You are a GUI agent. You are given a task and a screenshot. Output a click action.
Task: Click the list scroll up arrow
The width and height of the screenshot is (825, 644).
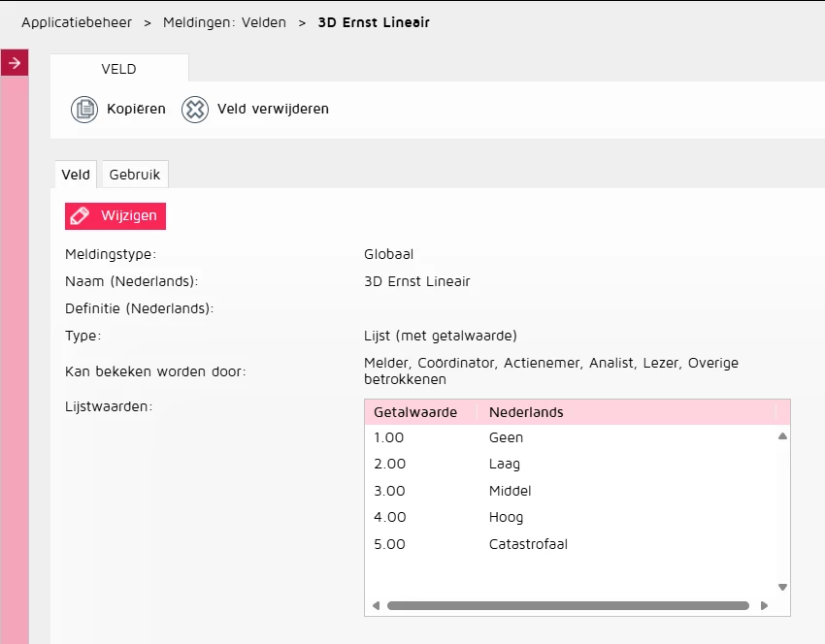tap(782, 435)
